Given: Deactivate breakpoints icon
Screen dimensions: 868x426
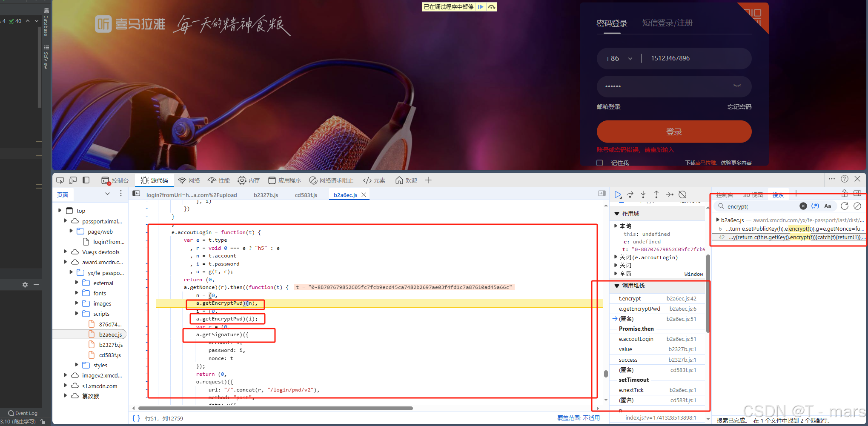Looking at the screenshot, I should click(x=682, y=194).
